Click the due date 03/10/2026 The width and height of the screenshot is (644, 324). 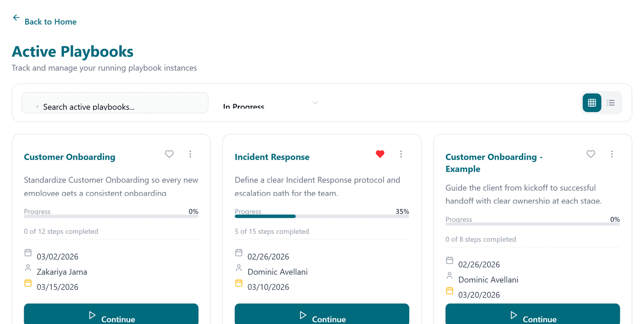click(x=268, y=287)
